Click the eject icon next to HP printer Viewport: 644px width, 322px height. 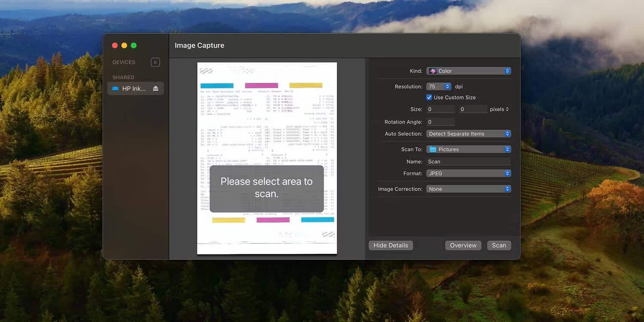point(155,88)
